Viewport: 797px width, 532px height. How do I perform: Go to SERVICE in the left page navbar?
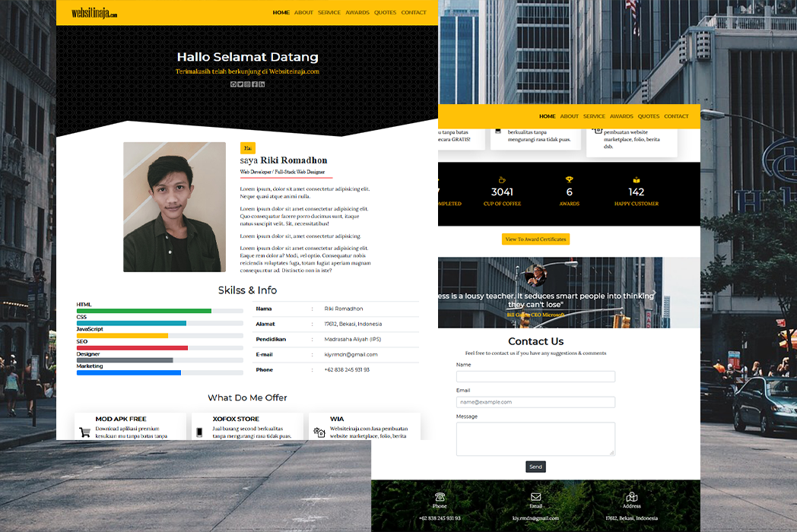click(329, 13)
